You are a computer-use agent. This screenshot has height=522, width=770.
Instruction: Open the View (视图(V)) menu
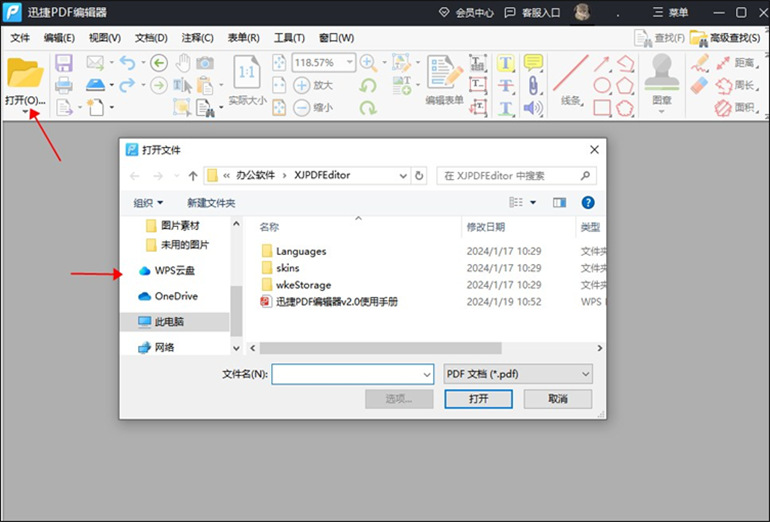pyautogui.click(x=105, y=38)
